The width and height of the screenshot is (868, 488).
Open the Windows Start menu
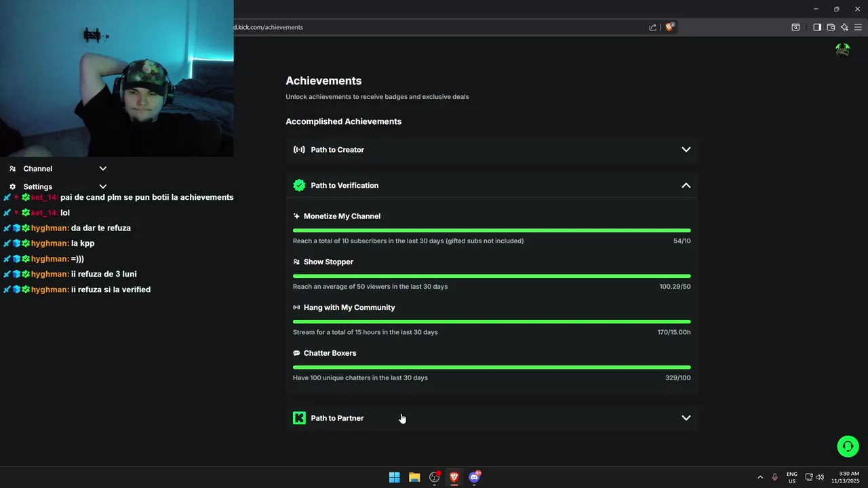(394, 477)
